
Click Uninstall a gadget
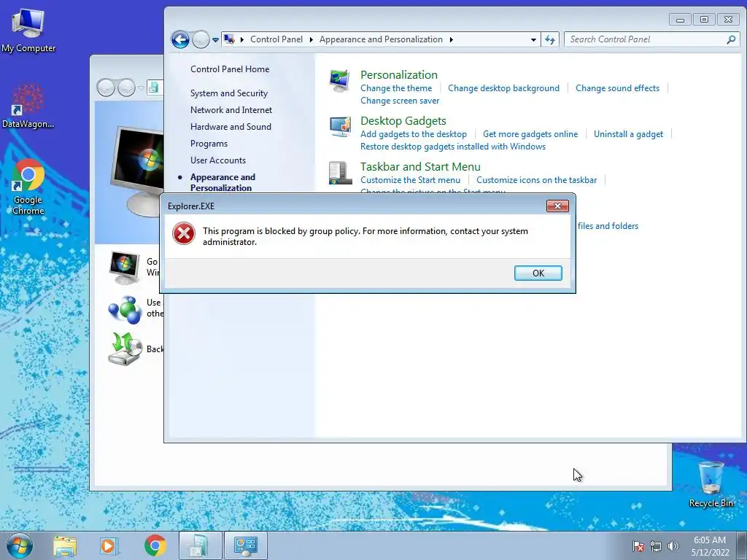click(x=628, y=134)
